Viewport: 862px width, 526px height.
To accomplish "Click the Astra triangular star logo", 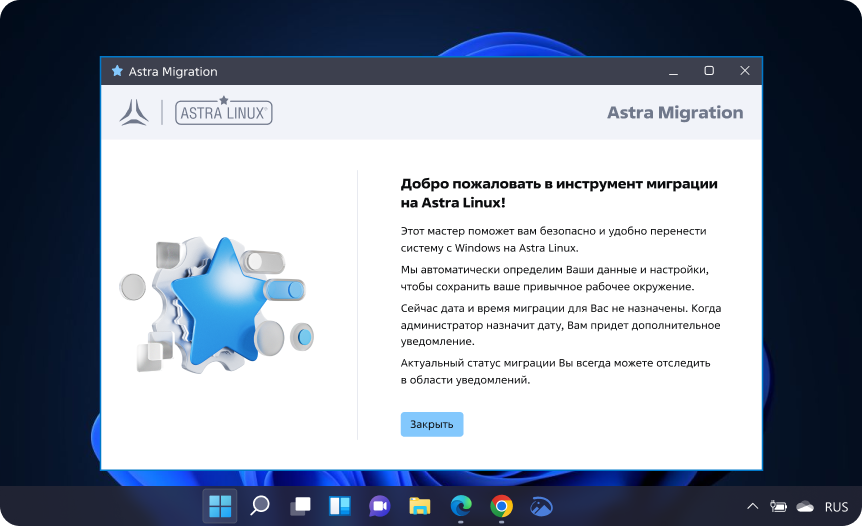I will coord(134,112).
